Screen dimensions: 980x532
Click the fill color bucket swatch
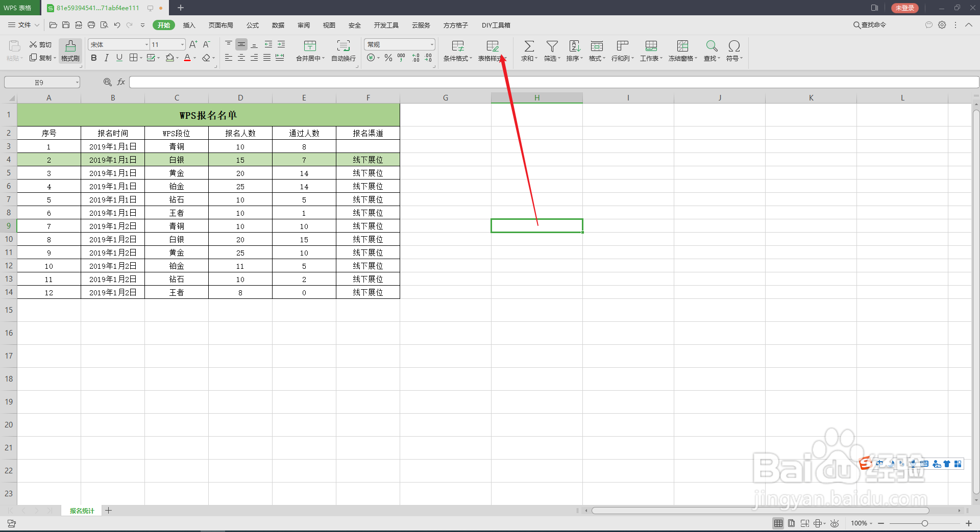[170, 58]
